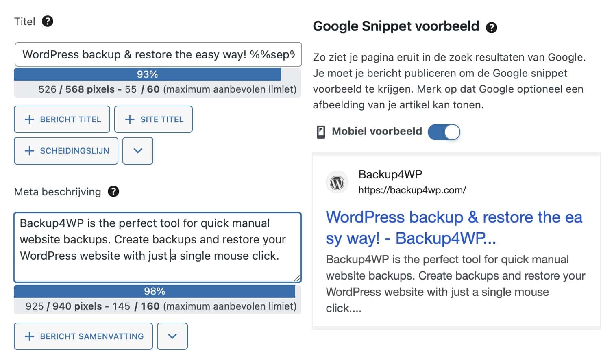Click the resize handle of the meta description box
Image resolution: width=614 pixels, height=364 pixels.
click(297, 278)
